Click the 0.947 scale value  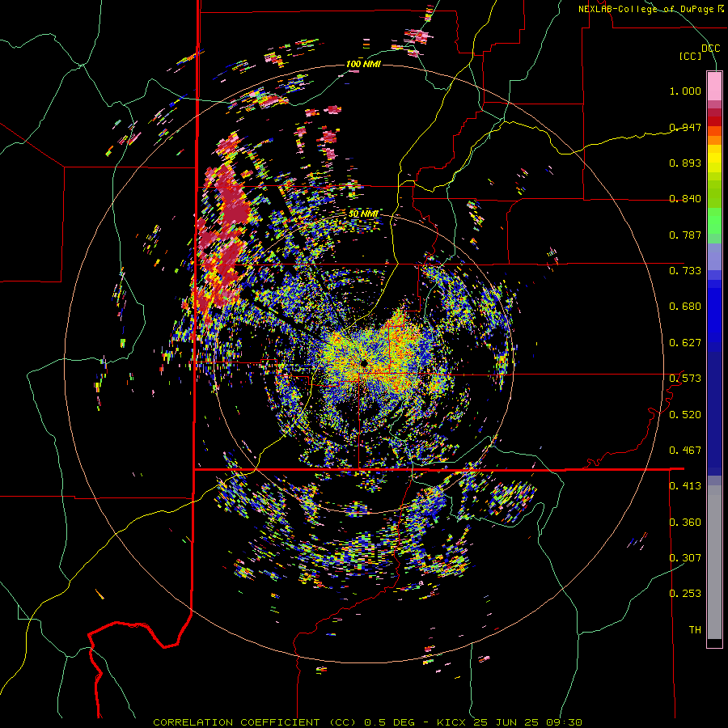[685, 127]
